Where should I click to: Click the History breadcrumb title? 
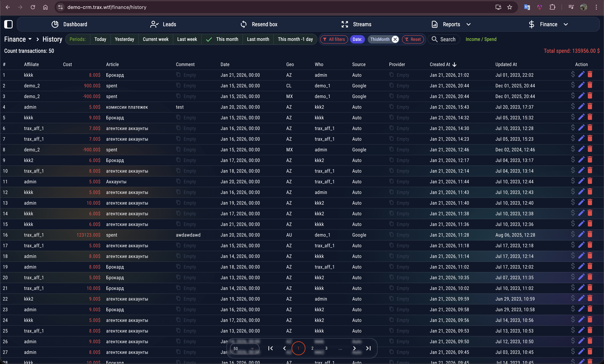point(52,39)
